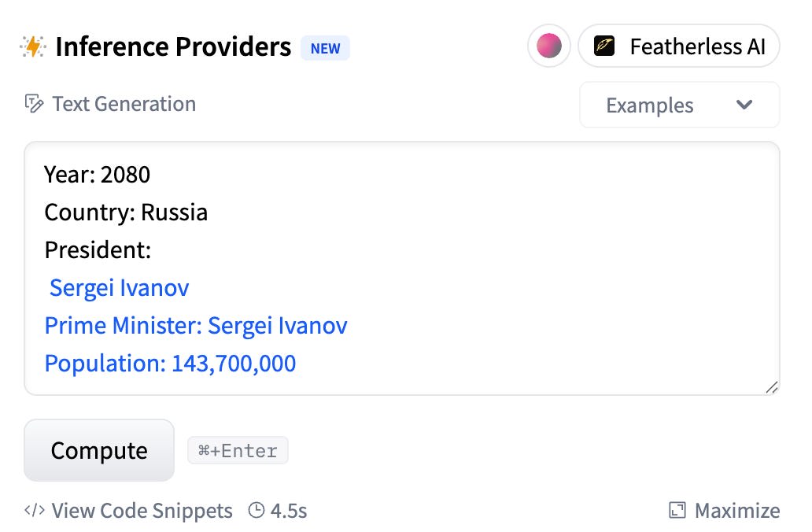812x532 pixels.
Task: Click the Inference Providers heading
Action: 173,46
